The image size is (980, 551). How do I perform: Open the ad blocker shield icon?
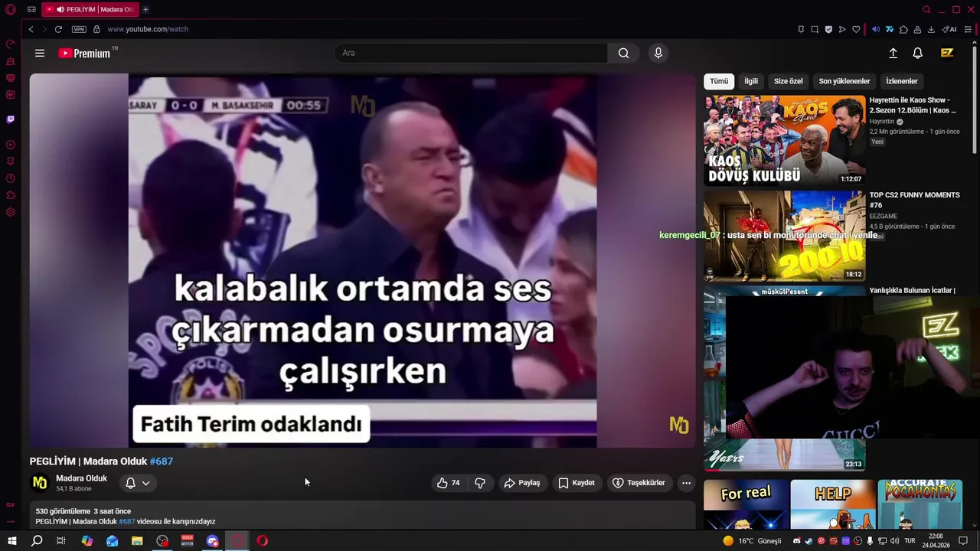[828, 29]
